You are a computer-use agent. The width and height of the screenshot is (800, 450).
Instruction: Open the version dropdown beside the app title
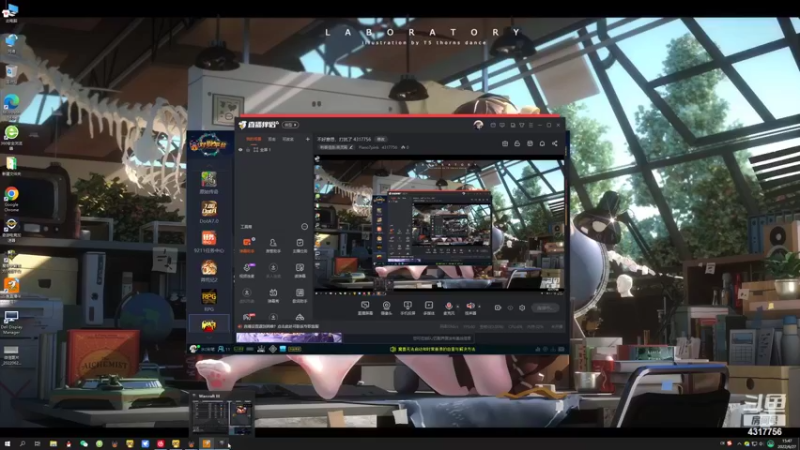tap(291, 125)
